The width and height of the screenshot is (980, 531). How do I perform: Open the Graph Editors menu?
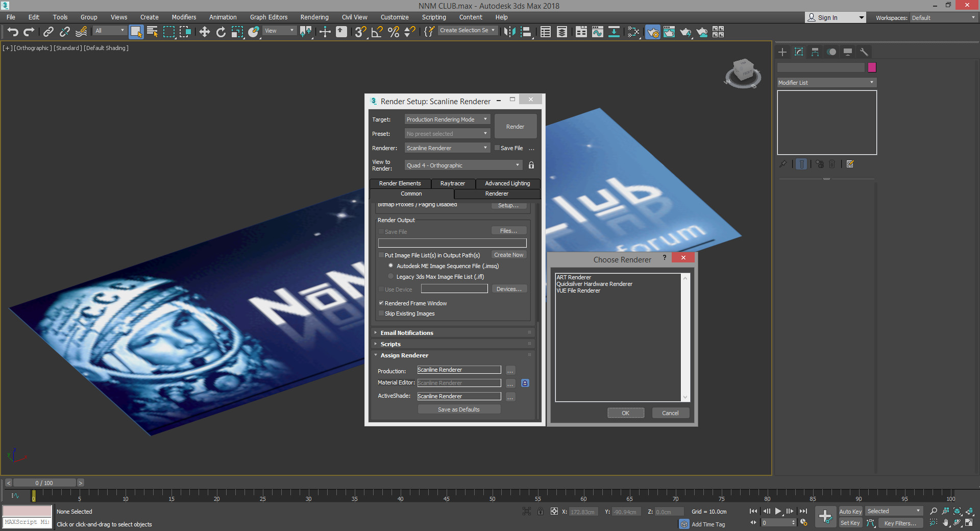pos(268,17)
